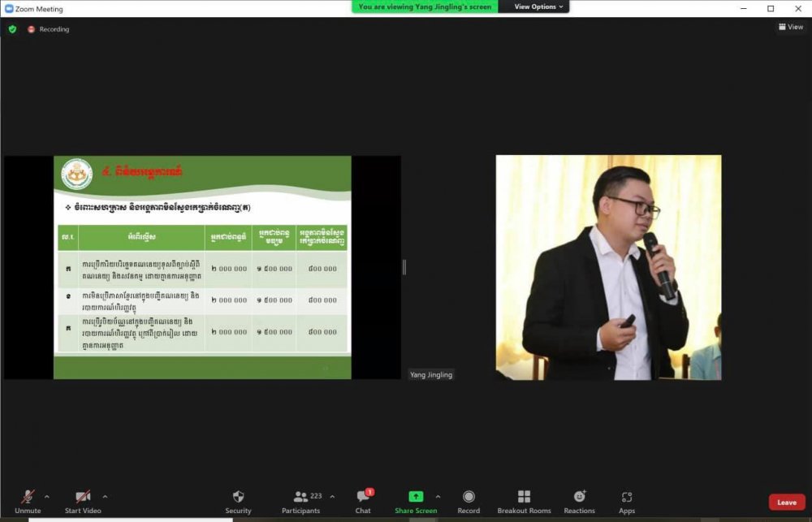Click the speaker's video thumbnail
Image resolution: width=812 pixels, height=522 pixels.
[x=608, y=267]
